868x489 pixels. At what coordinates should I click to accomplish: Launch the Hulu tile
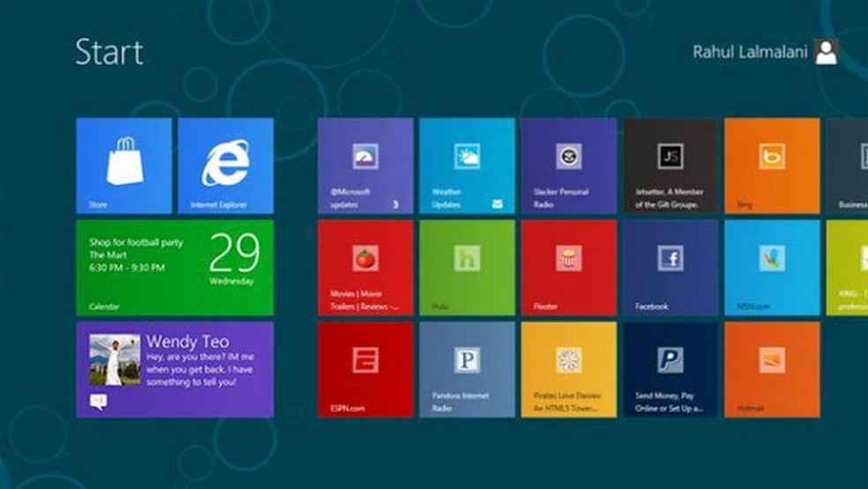pos(468,267)
